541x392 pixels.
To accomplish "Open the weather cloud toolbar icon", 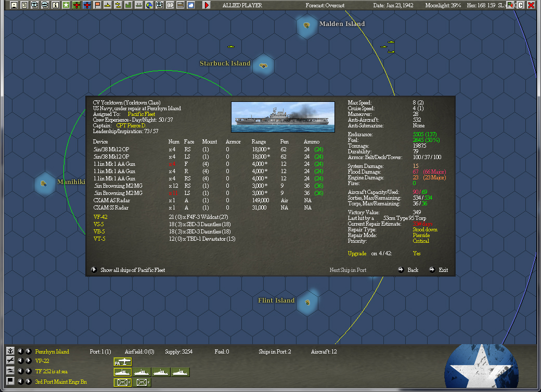I will click(x=191, y=5).
